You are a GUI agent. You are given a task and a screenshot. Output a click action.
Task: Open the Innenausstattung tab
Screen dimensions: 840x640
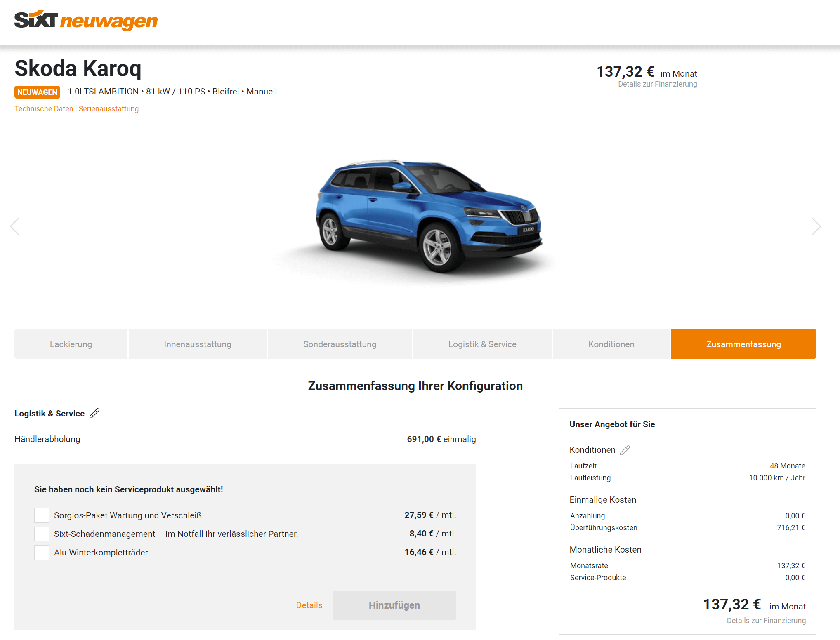(x=198, y=344)
